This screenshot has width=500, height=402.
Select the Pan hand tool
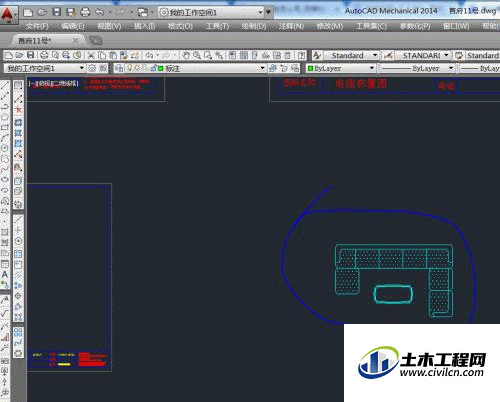click(x=186, y=55)
